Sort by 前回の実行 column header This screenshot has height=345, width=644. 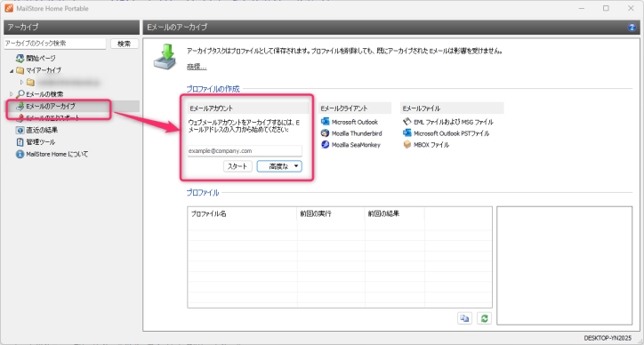coord(331,214)
